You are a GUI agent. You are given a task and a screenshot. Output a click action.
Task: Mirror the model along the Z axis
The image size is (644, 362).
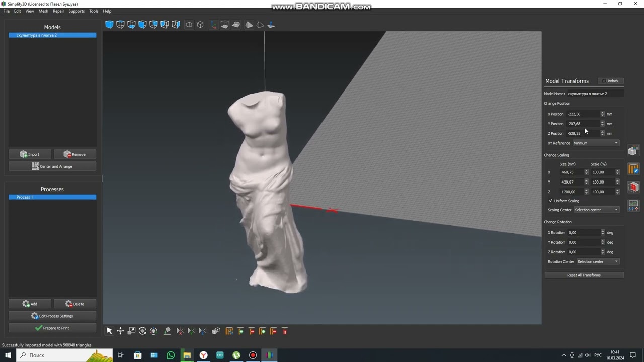point(202,331)
